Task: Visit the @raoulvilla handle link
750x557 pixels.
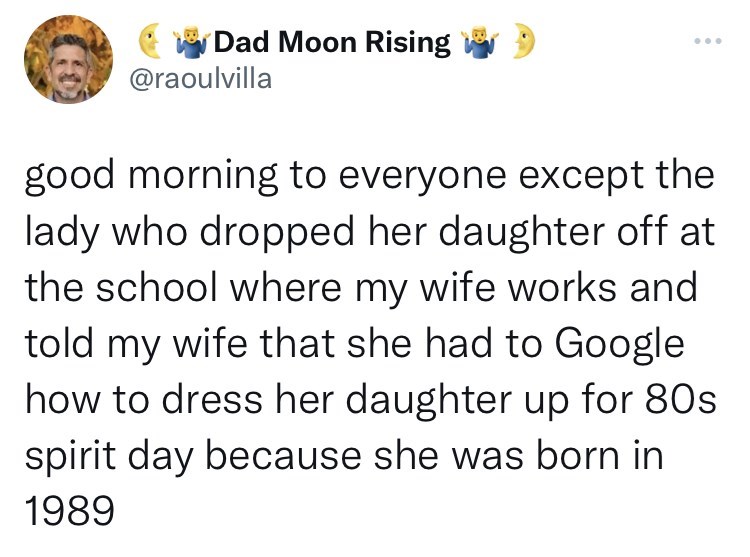Action: 200,78
